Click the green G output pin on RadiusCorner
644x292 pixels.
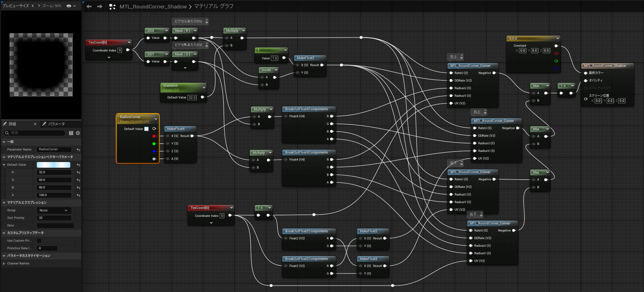pyautogui.click(x=154, y=144)
